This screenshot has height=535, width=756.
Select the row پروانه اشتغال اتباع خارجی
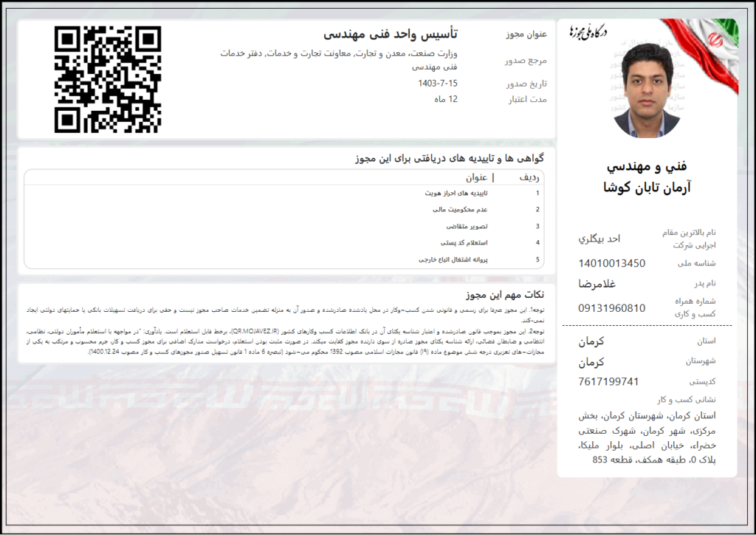tap(453, 259)
